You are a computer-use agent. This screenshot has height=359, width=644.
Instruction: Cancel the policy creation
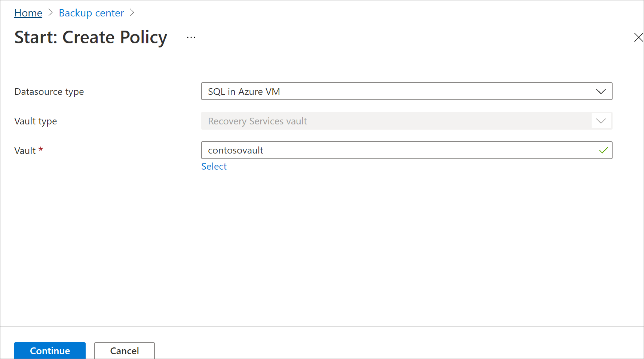pos(124,350)
